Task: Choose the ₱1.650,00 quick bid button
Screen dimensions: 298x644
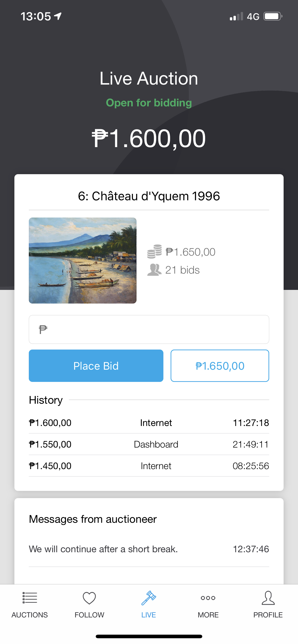Action: tap(220, 366)
